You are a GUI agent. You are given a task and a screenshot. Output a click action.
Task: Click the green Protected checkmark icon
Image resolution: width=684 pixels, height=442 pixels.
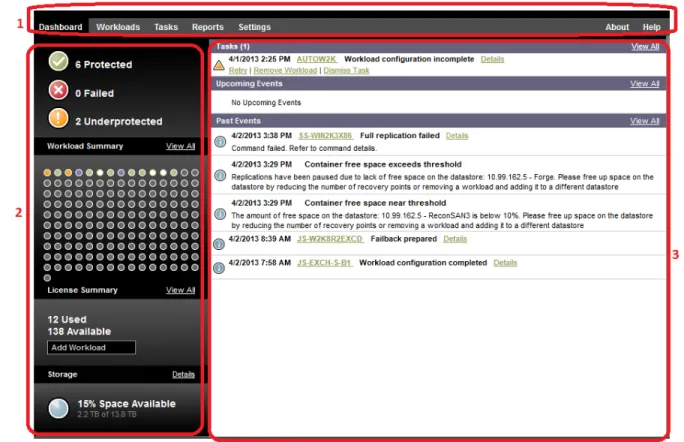pos(58,61)
